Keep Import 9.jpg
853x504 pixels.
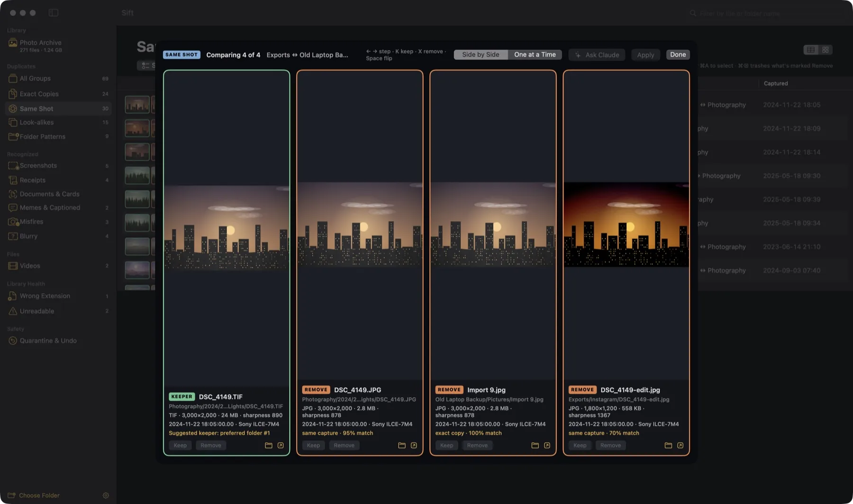point(446,445)
